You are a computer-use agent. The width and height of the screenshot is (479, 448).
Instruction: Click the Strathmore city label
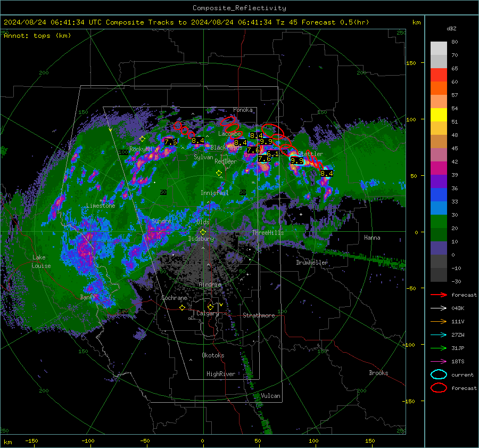point(259,315)
